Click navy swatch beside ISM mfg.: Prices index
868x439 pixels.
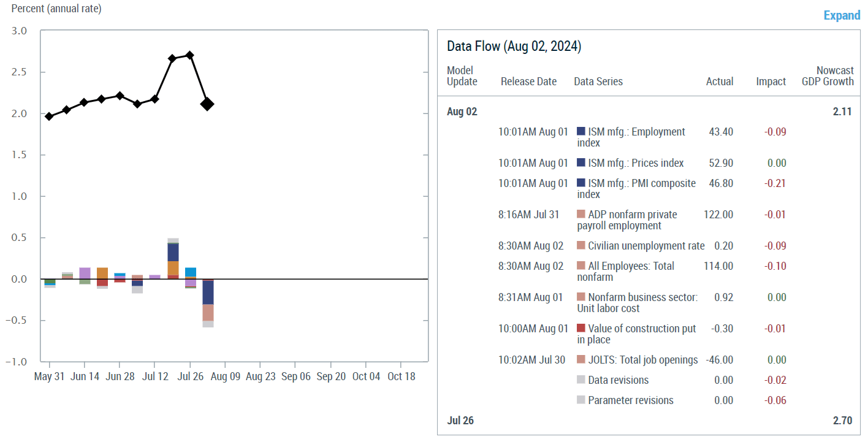click(x=581, y=163)
